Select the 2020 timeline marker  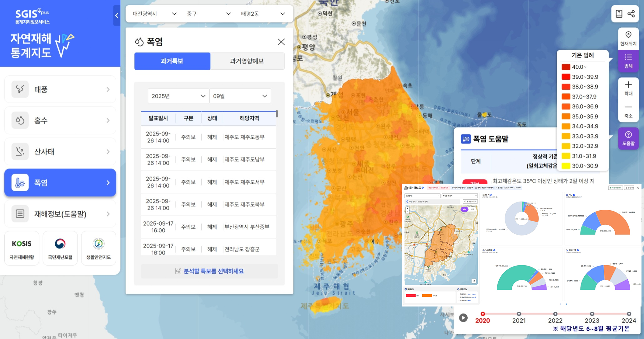483,314
